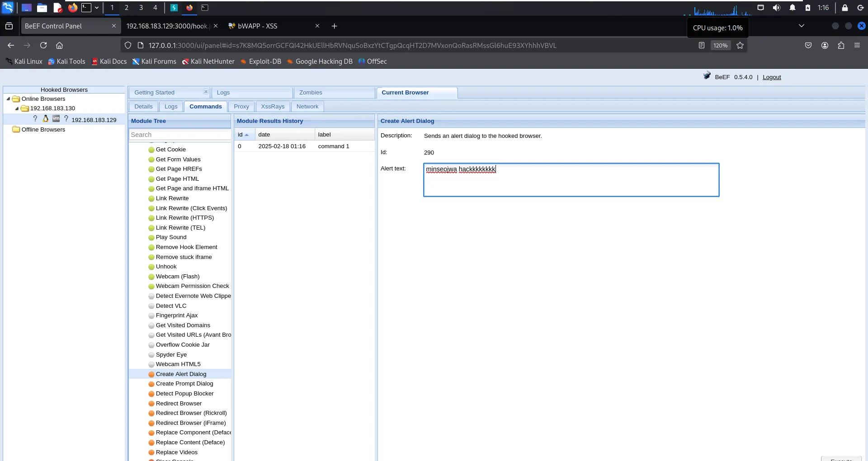
Task: Click the volume icon in system tray
Action: (x=777, y=8)
